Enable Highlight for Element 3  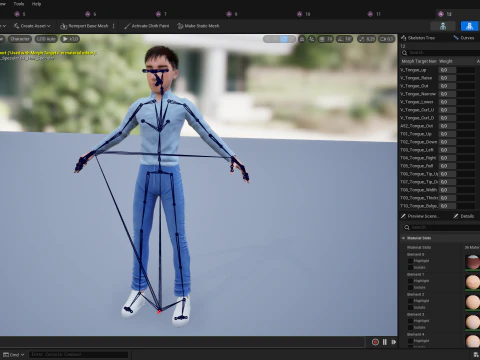411,321
